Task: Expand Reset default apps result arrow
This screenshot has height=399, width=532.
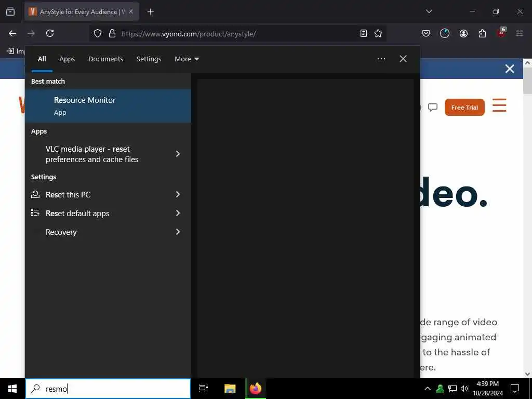Action: pyautogui.click(x=178, y=213)
